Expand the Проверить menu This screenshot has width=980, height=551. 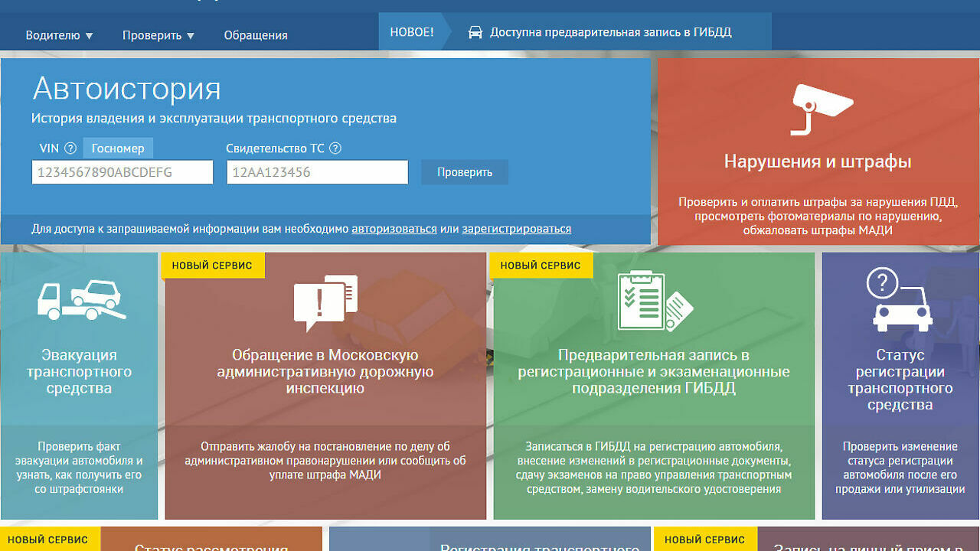(x=158, y=35)
